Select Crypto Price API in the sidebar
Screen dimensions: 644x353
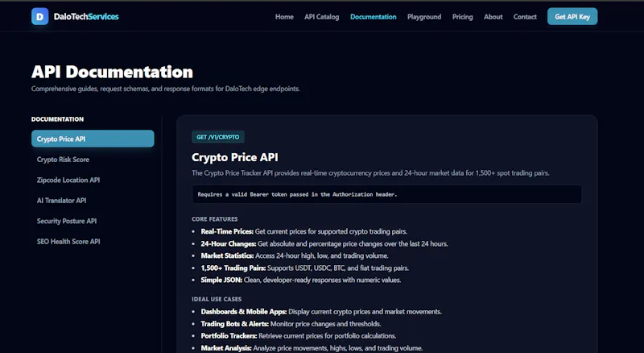coord(93,139)
